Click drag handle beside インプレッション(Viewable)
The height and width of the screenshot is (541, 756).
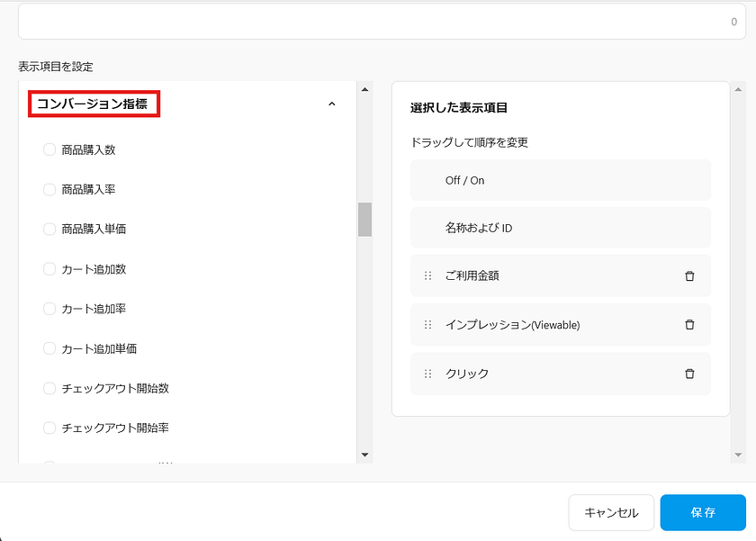point(428,325)
